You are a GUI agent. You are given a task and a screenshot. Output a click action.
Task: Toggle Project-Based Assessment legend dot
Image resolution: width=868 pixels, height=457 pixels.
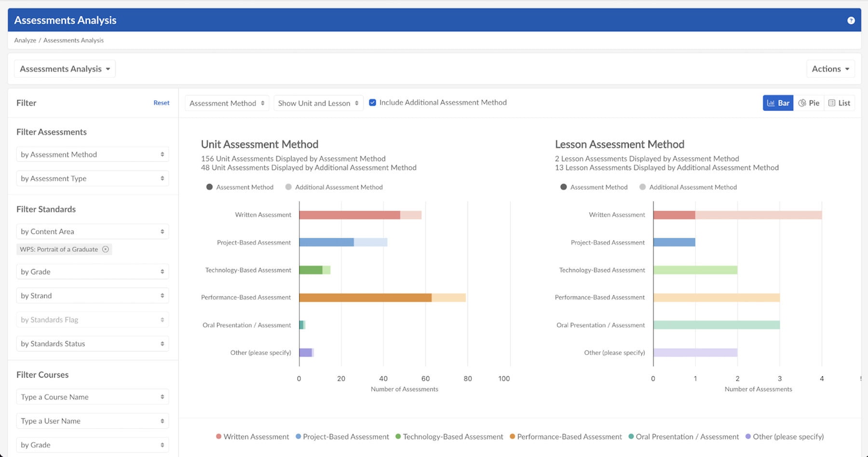click(298, 437)
